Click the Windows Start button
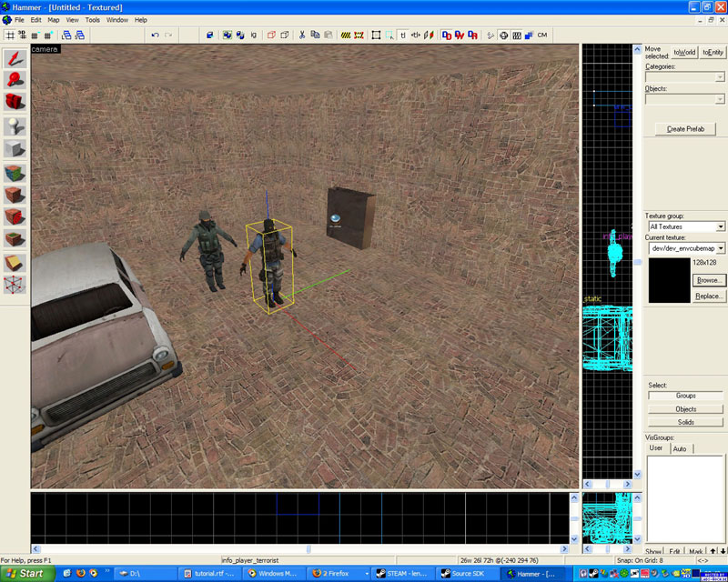The image size is (728, 582). pyautogui.click(x=27, y=574)
